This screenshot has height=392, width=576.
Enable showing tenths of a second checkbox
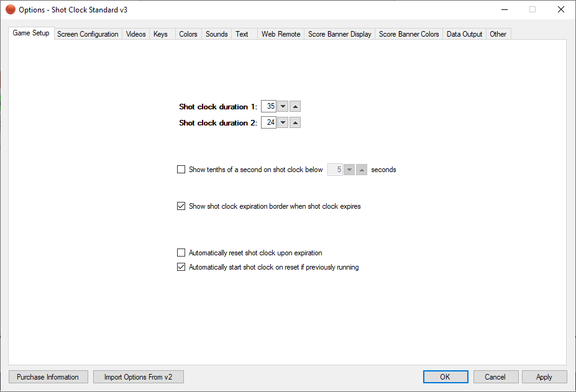pos(181,170)
